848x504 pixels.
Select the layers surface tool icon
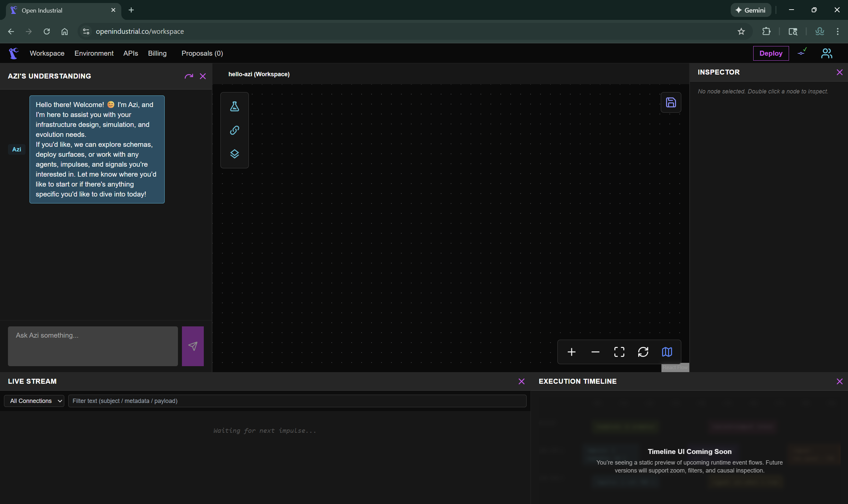(x=234, y=154)
